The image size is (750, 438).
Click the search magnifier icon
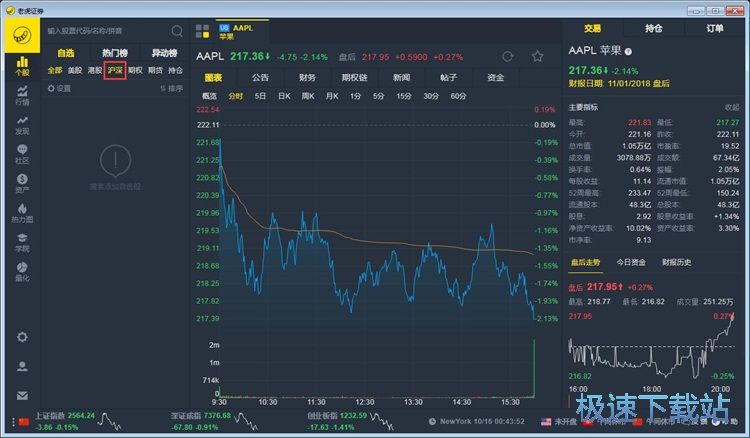click(177, 31)
